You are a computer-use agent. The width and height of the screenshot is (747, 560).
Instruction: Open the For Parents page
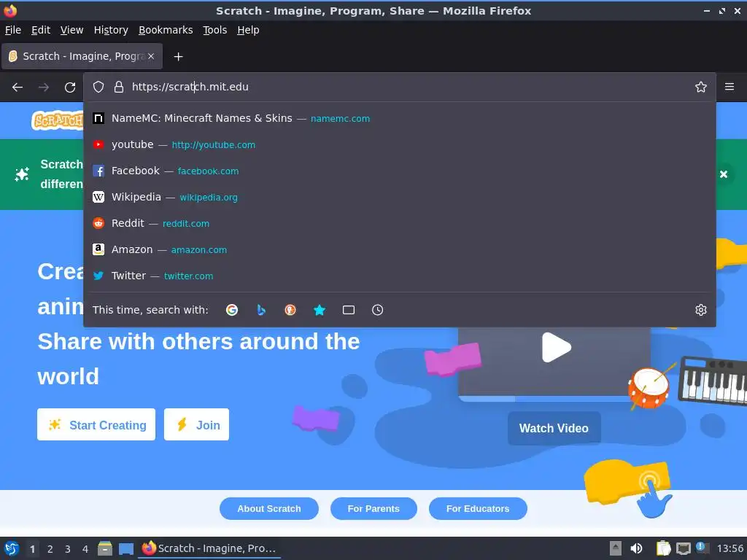click(x=373, y=508)
